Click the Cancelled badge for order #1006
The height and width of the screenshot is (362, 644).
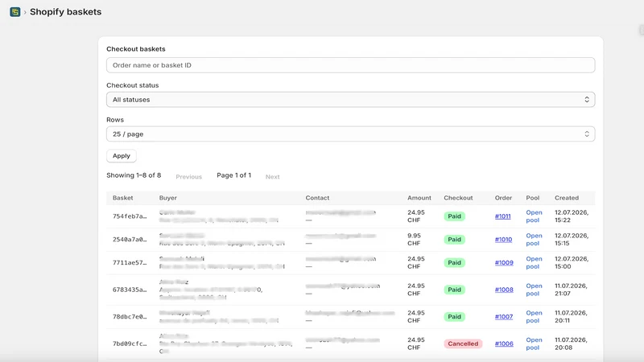coord(463,344)
